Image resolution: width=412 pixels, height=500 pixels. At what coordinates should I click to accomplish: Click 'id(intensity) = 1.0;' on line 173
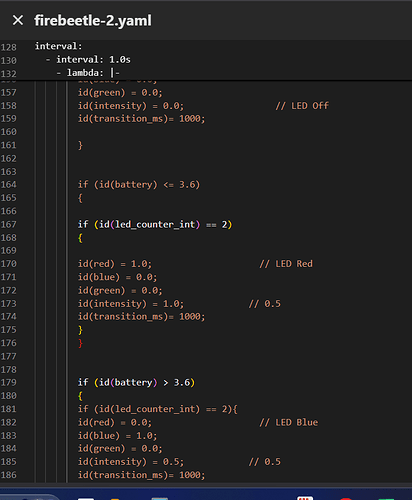tap(131, 304)
